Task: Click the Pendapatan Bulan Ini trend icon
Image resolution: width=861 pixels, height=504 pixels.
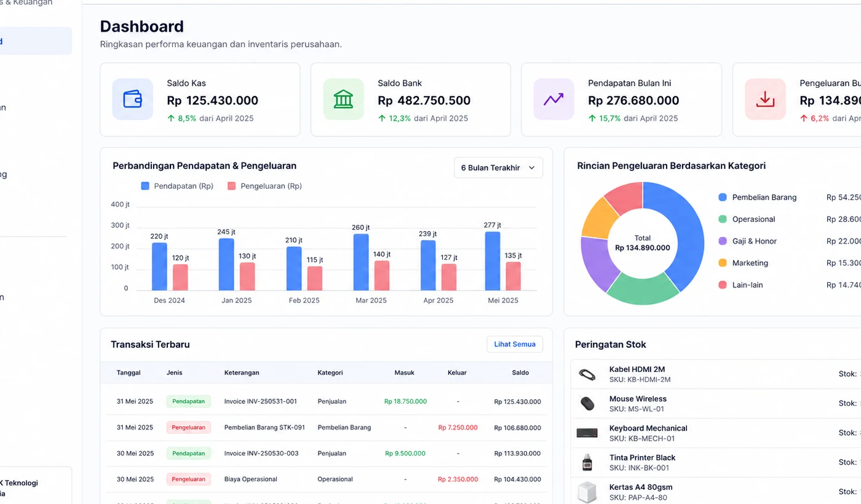Action: (x=553, y=99)
